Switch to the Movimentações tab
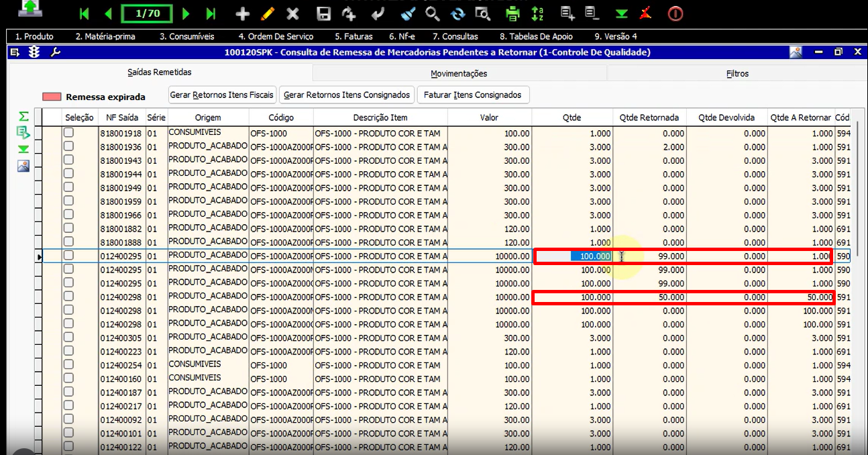The image size is (868, 455). click(459, 73)
